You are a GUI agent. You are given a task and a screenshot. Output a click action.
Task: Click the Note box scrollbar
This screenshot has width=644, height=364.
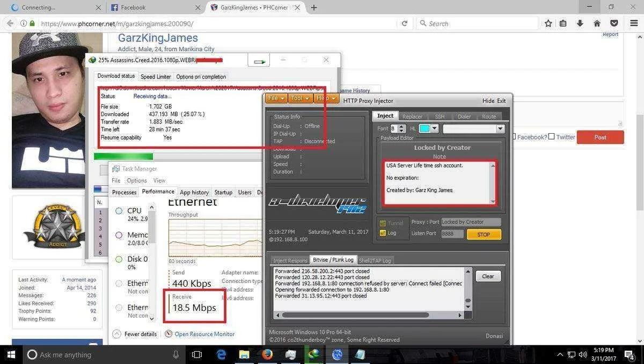[493, 183]
